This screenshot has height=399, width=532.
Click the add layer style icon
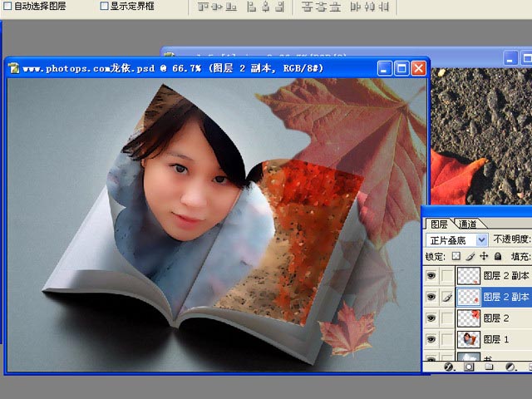pos(449,366)
